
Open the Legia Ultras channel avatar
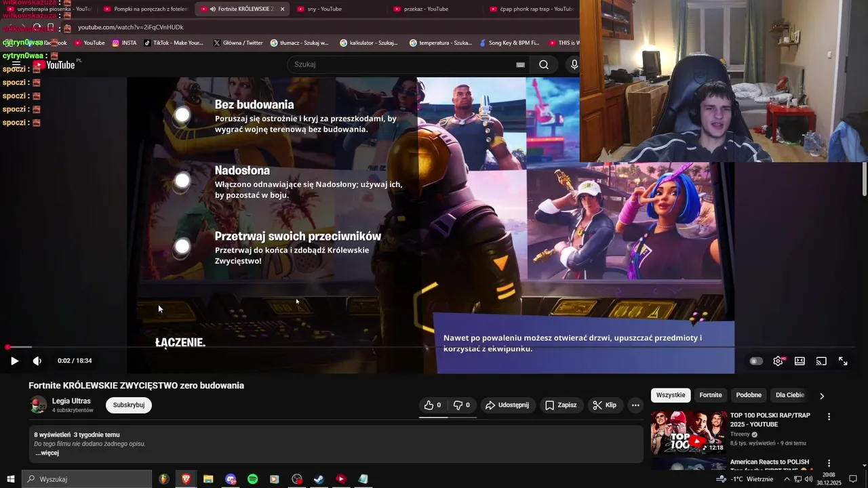39,405
